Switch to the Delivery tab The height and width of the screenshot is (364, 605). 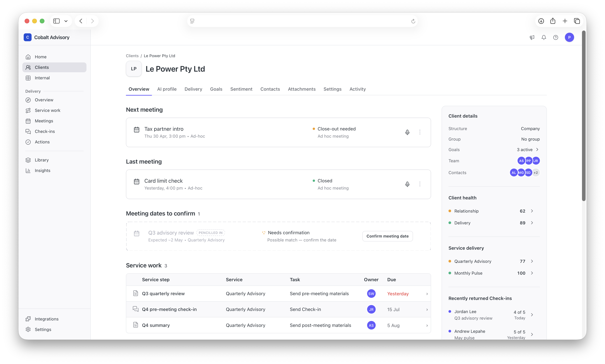pos(193,89)
